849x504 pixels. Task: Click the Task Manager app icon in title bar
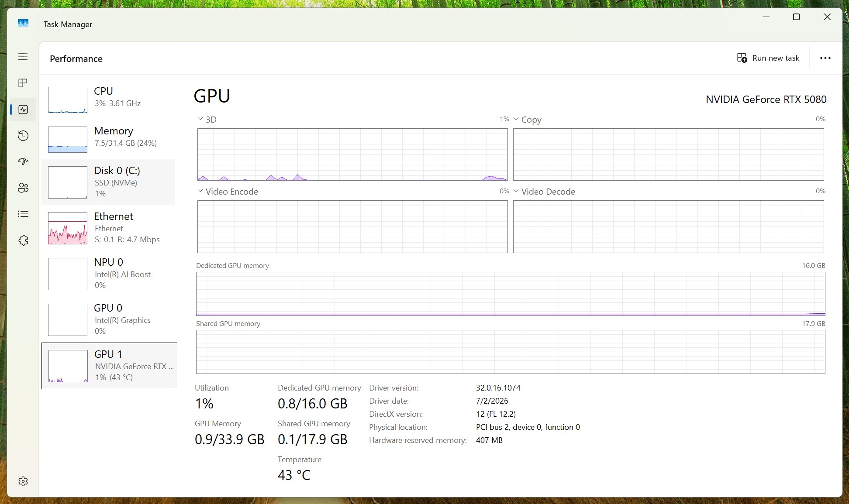coord(23,23)
